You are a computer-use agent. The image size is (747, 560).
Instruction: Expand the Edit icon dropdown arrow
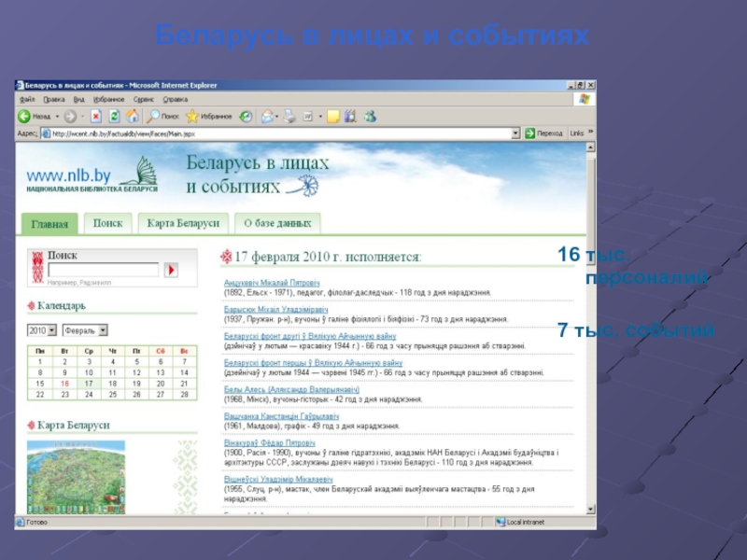coord(320,116)
